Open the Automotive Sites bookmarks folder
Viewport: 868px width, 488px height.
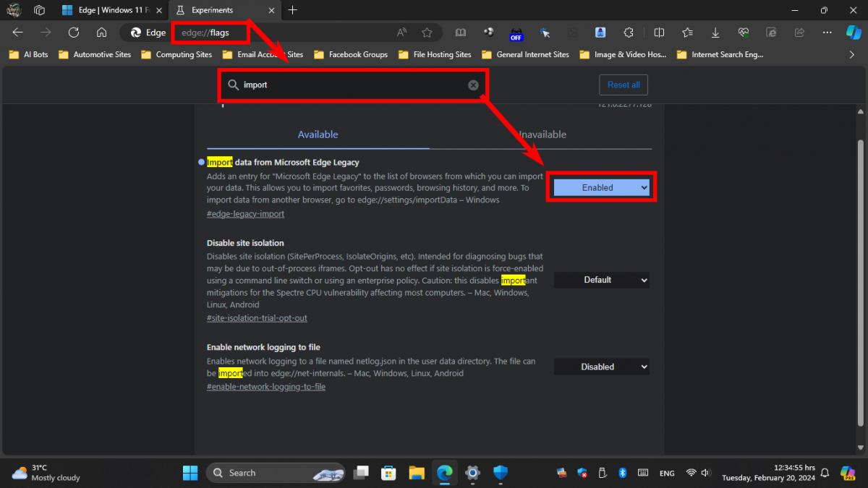(95, 54)
